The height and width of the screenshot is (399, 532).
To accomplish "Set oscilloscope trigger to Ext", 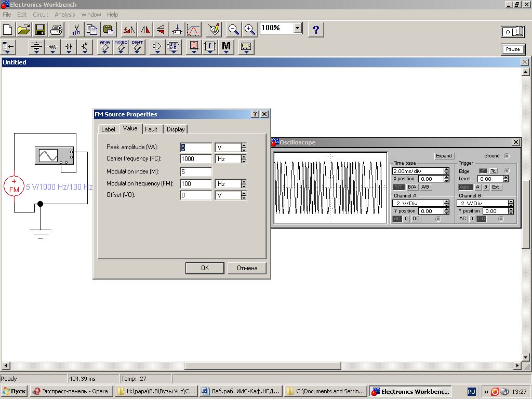I will tap(496, 187).
